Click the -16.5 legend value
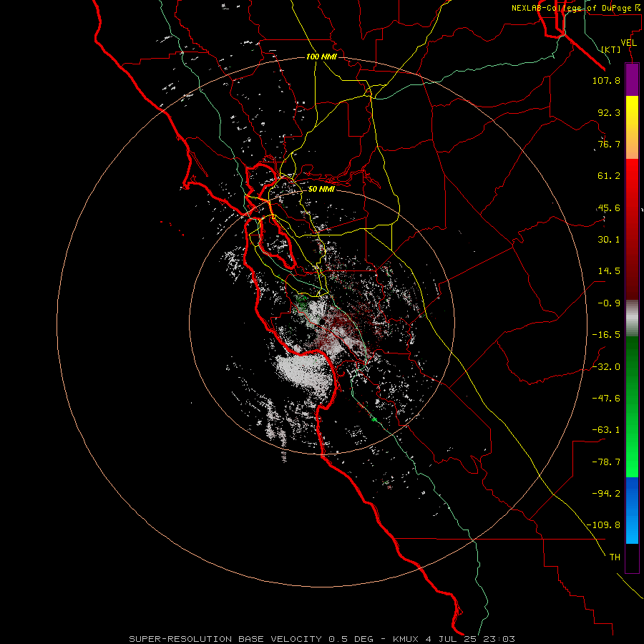The image size is (644, 644). [606, 335]
